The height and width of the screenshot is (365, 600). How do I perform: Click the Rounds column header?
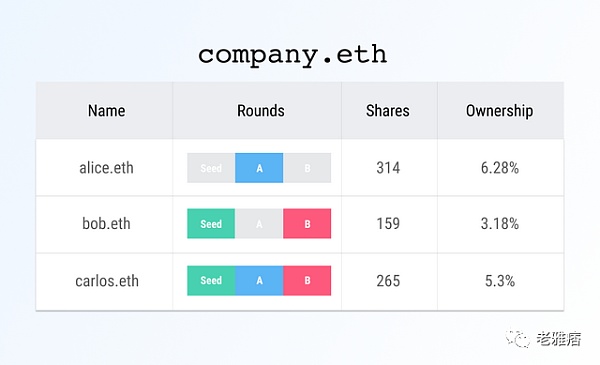pyautogui.click(x=261, y=111)
